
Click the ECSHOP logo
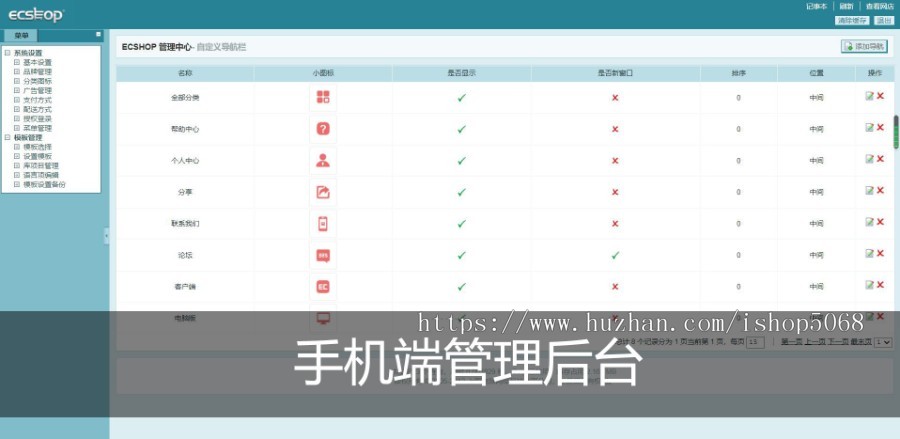pyautogui.click(x=36, y=15)
